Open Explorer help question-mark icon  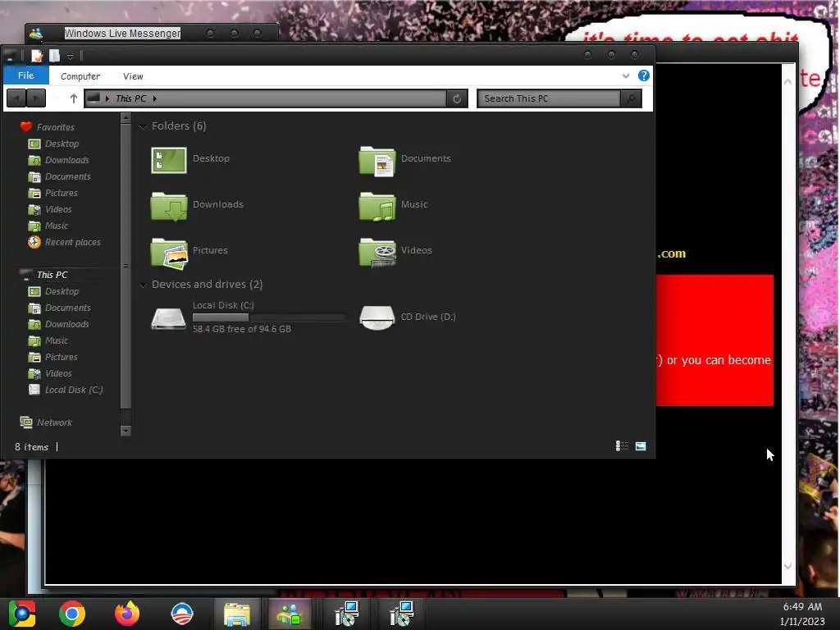coord(643,75)
